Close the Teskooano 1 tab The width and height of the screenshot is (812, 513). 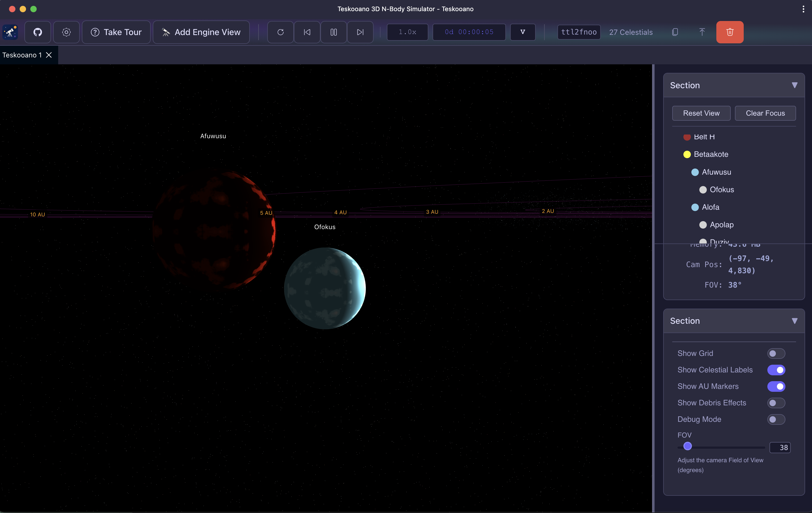49,55
